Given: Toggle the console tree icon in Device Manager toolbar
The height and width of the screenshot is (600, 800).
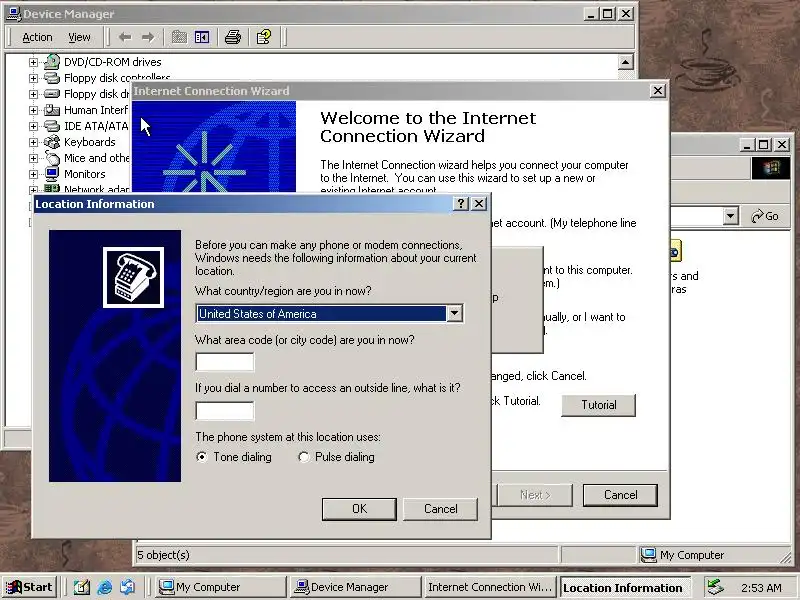Looking at the screenshot, I should coord(202,37).
